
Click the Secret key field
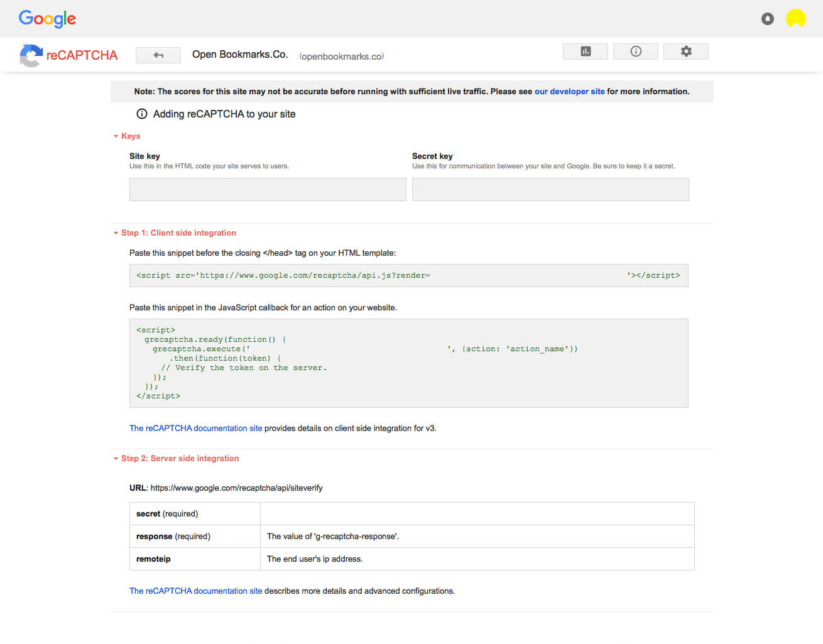[550, 189]
